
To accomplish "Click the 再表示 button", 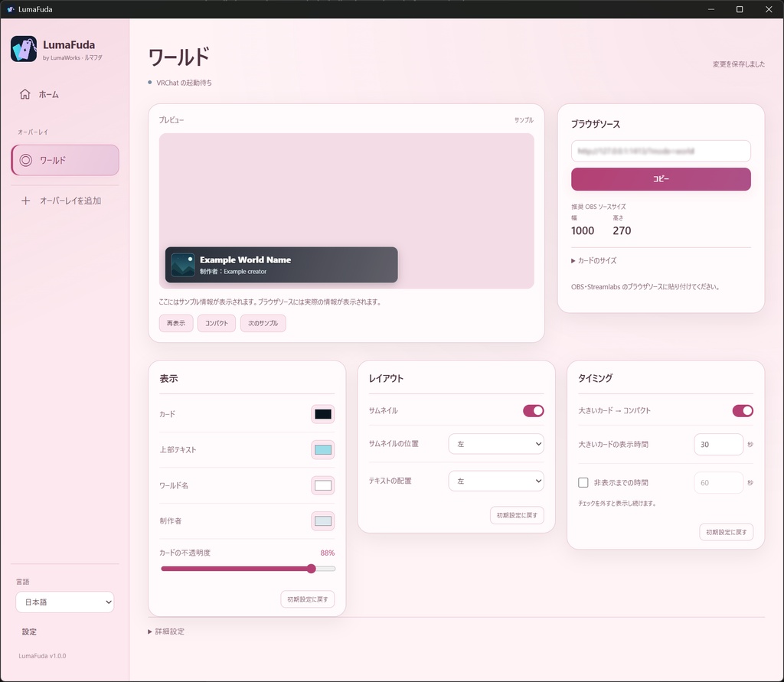I will [x=176, y=323].
